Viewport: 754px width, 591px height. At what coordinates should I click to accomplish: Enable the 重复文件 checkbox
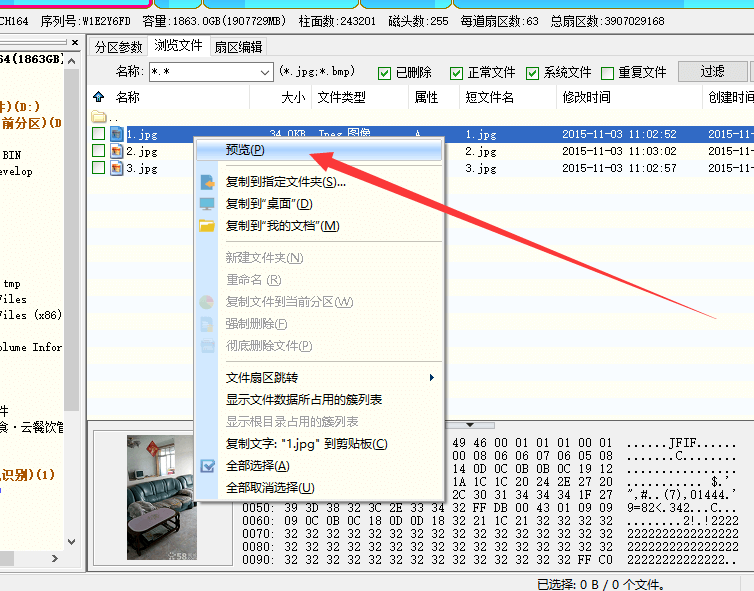pyautogui.click(x=607, y=73)
